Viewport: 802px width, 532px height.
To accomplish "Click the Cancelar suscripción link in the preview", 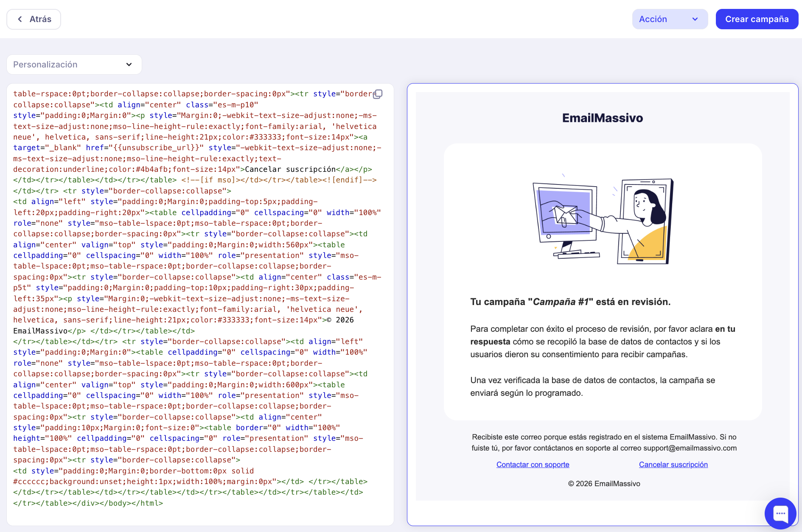I will coord(673,465).
